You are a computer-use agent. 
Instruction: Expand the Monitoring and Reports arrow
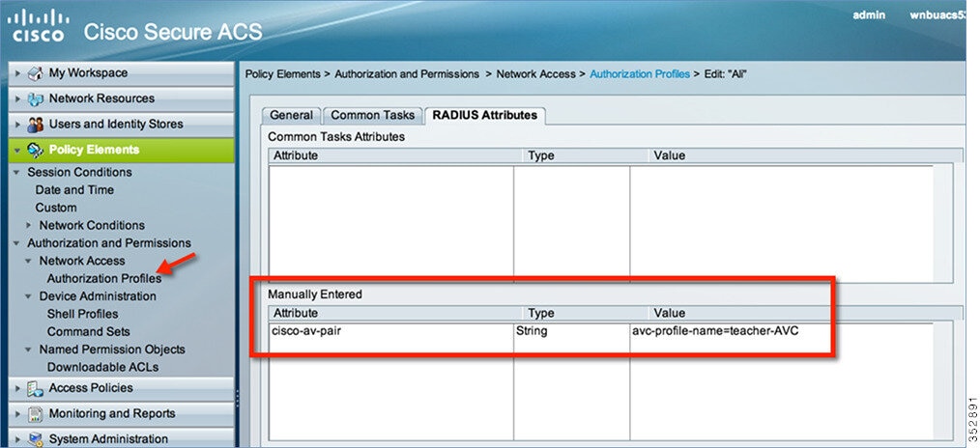[18, 413]
